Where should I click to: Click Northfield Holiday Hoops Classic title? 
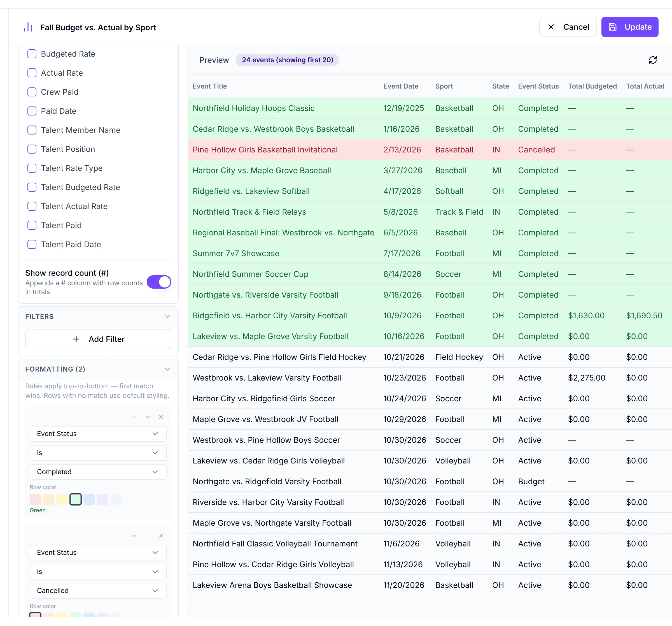253,108
